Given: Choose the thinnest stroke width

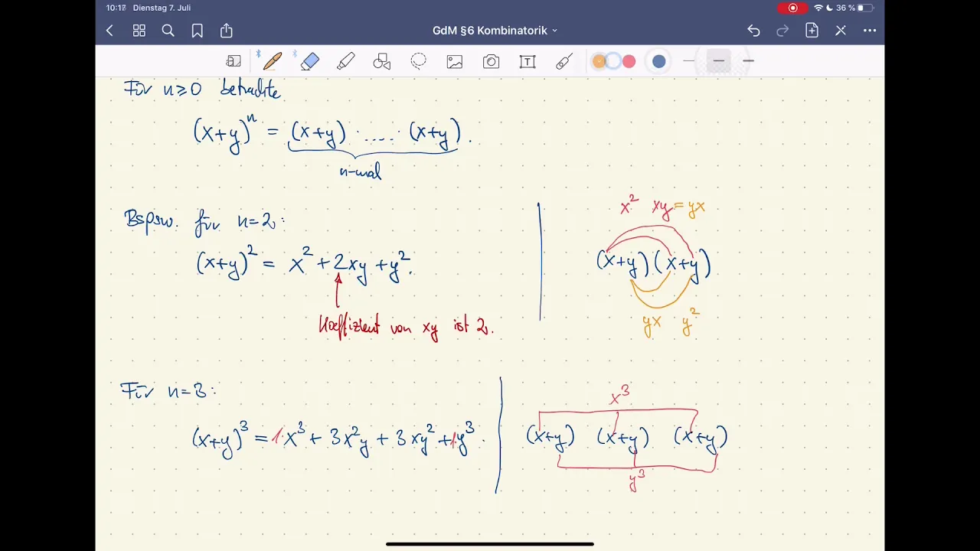Looking at the screenshot, I should click(x=688, y=60).
